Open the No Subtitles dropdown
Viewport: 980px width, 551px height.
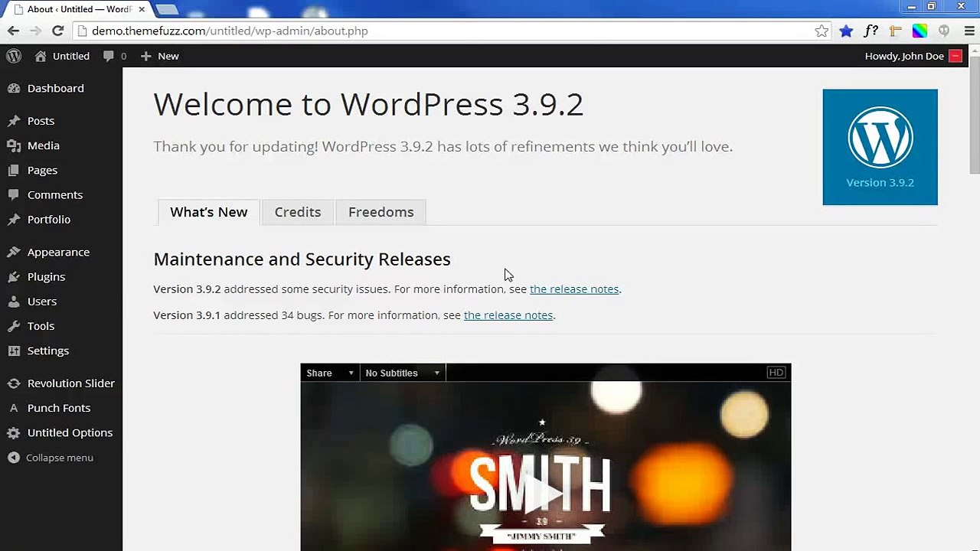(403, 373)
